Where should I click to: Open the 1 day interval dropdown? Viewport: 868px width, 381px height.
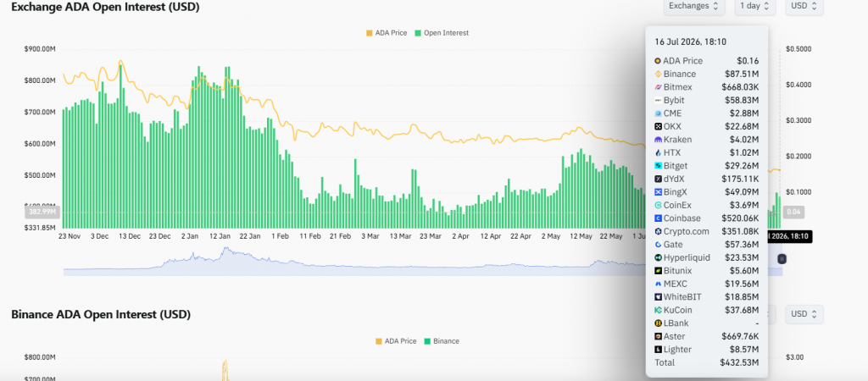755,6
